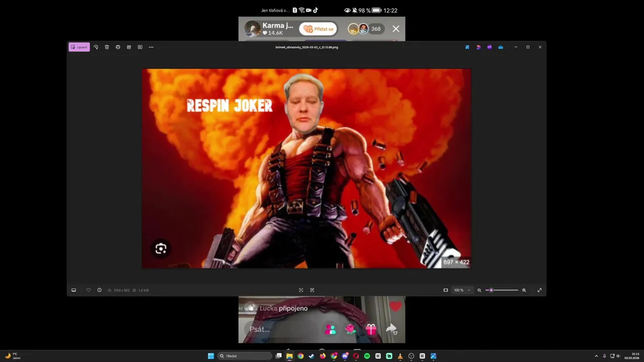The width and height of the screenshot is (644, 362).
Task: Tap the red heart in TikTok live
Action: [x=395, y=306]
